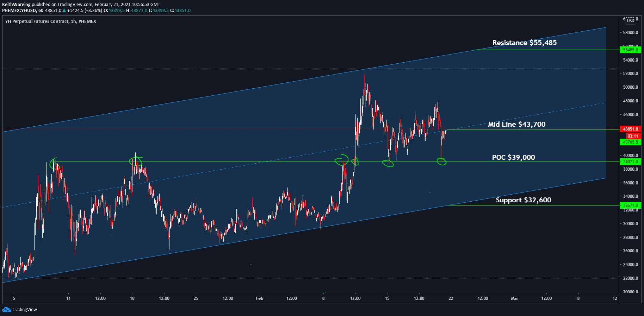Screen dimensions: 644x316
Task: Select the POC $39,000 text label
Action: pos(513,157)
